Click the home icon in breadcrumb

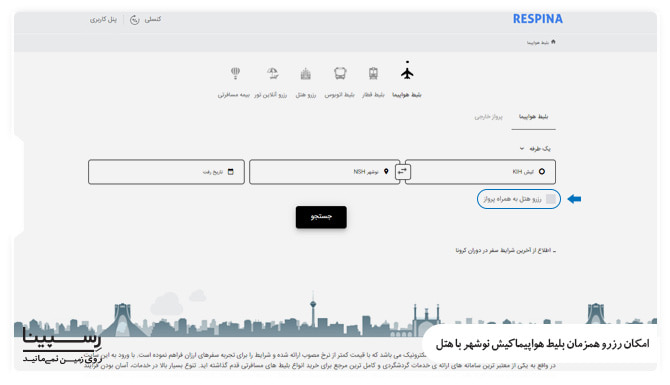click(x=553, y=42)
